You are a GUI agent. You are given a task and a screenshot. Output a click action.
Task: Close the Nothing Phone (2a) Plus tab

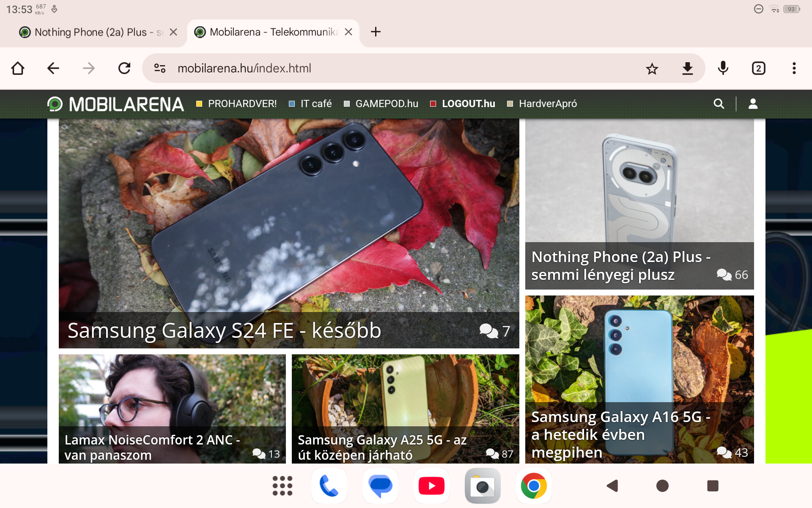tap(173, 32)
